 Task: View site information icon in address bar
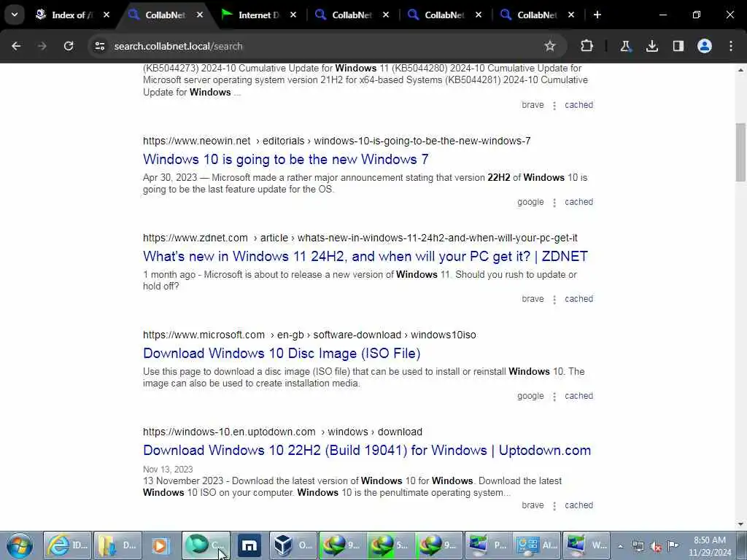pos(99,46)
